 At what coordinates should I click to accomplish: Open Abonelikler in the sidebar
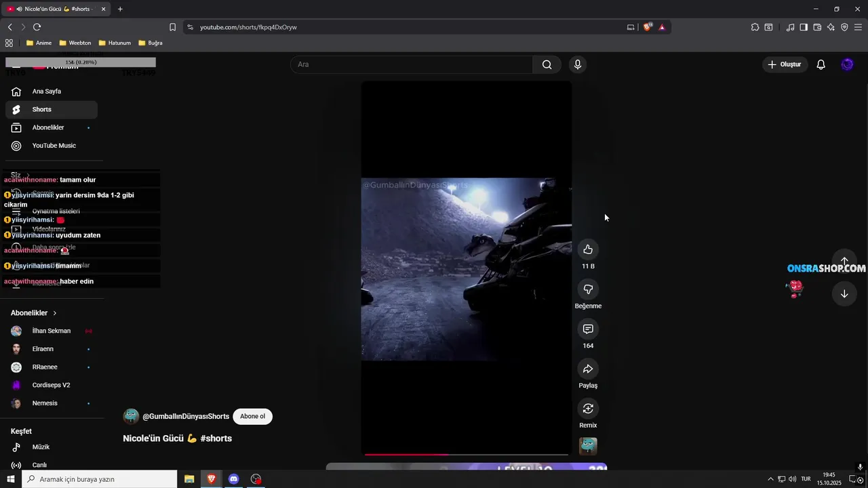tap(52, 127)
